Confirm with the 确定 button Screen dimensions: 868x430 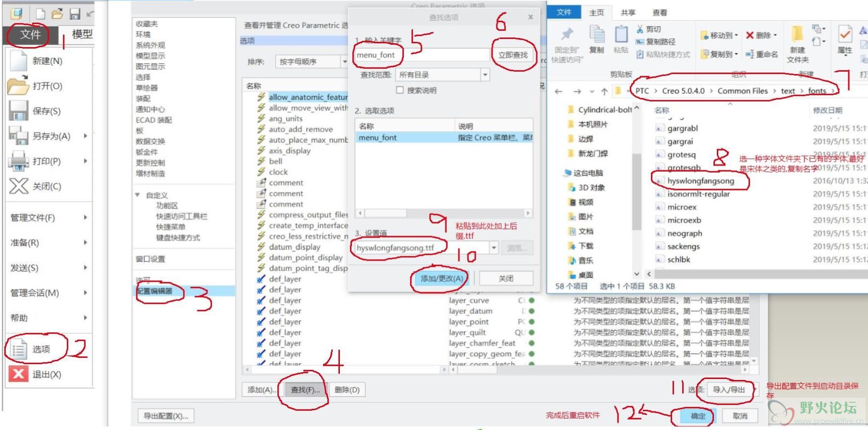(698, 416)
